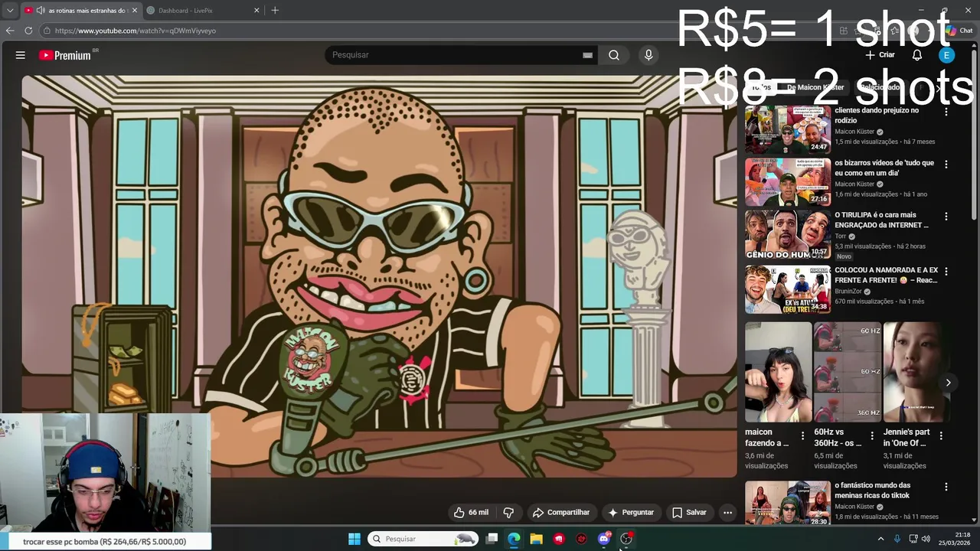Viewport: 980px width, 551px height.
Task: Click the browser address bar URL
Action: tap(136, 31)
